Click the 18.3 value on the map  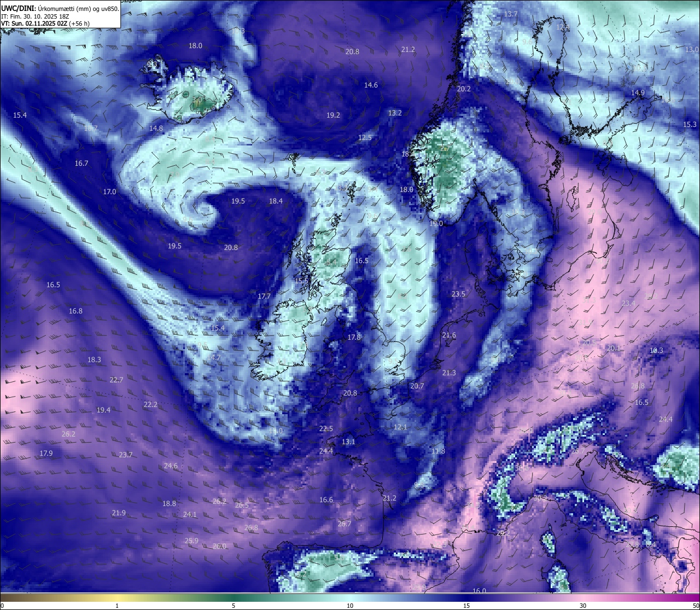[94, 359]
